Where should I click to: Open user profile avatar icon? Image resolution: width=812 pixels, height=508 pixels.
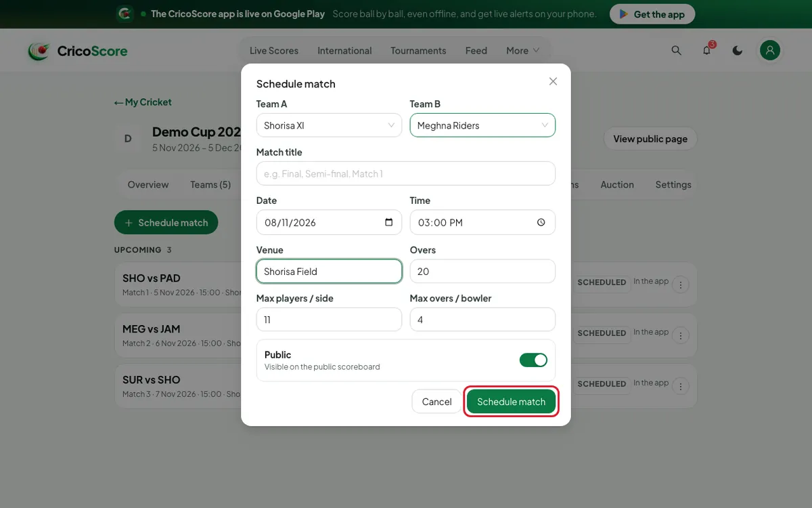[x=770, y=50]
